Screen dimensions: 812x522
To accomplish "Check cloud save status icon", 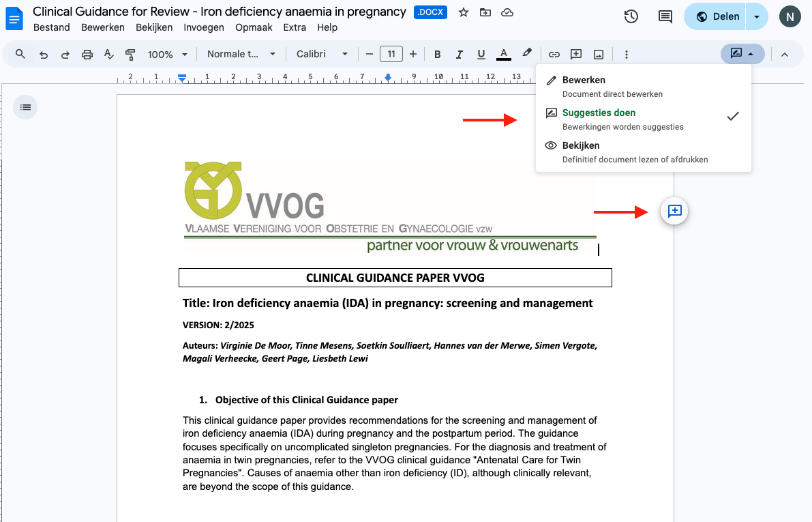I will [507, 12].
